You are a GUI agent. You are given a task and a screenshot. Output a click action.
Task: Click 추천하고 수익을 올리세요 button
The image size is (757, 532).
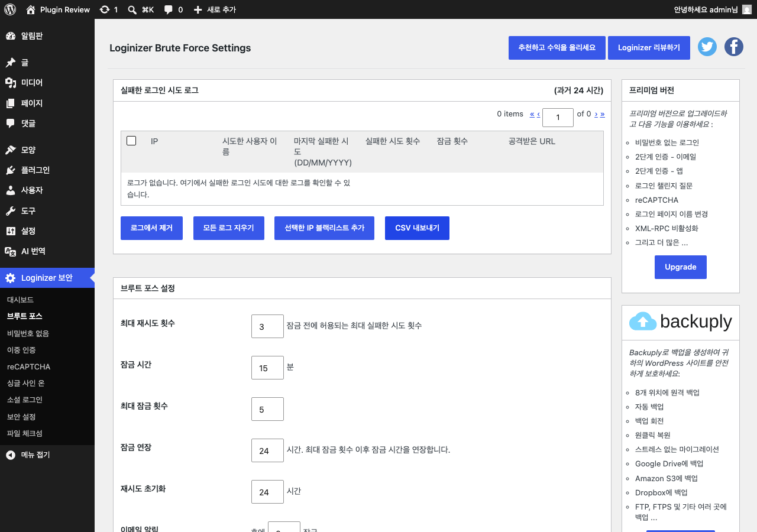pos(557,48)
